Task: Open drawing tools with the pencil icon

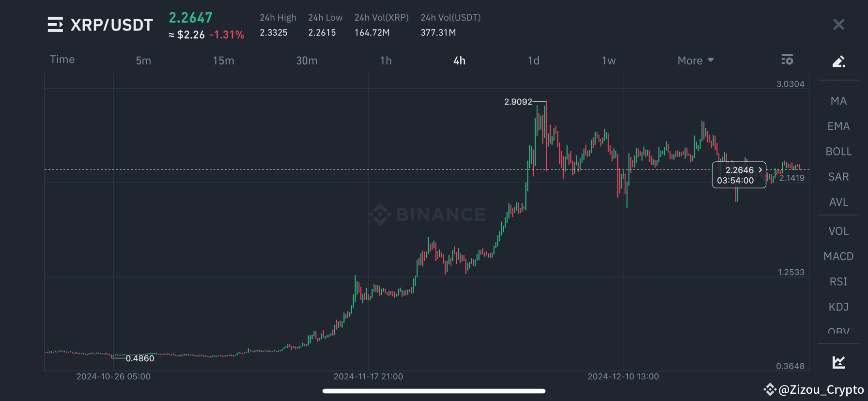Action: click(839, 61)
